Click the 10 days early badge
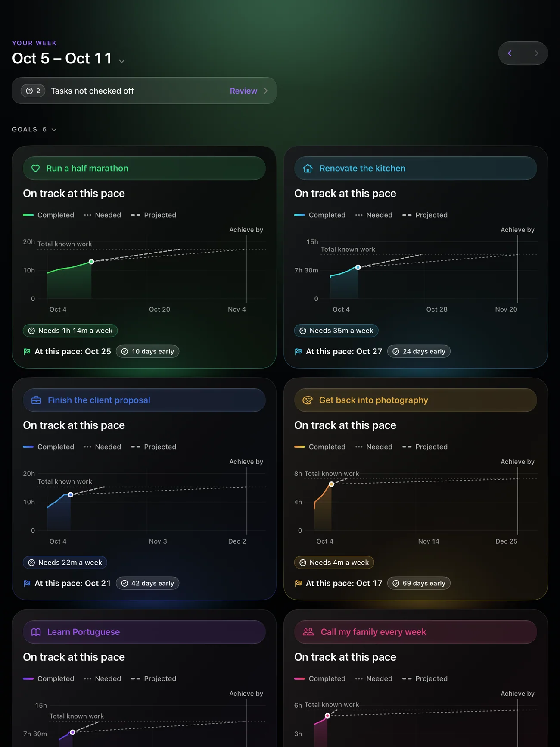This screenshot has height=747, width=560. [x=148, y=351]
